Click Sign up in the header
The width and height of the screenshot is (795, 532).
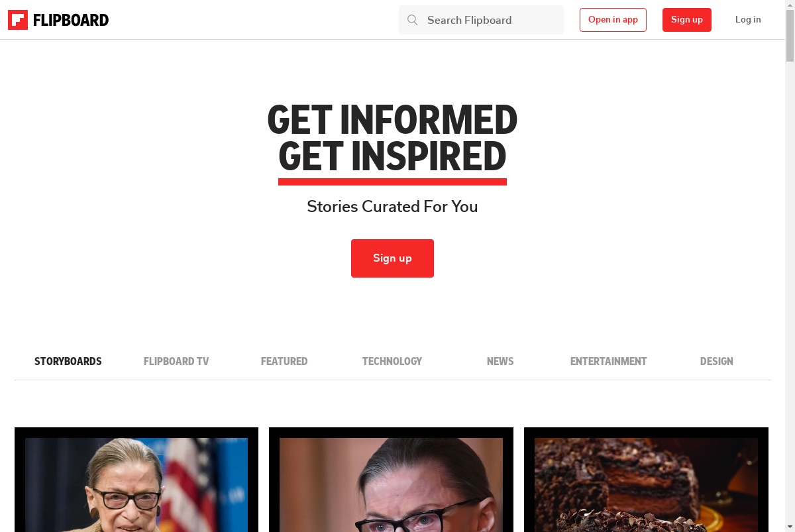[687, 20]
